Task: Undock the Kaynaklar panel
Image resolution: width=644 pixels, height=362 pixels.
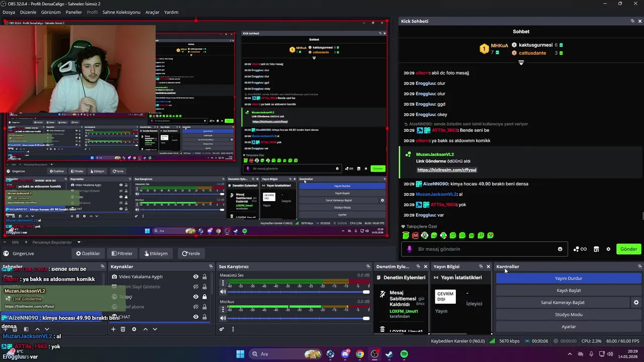Action: (211, 266)
